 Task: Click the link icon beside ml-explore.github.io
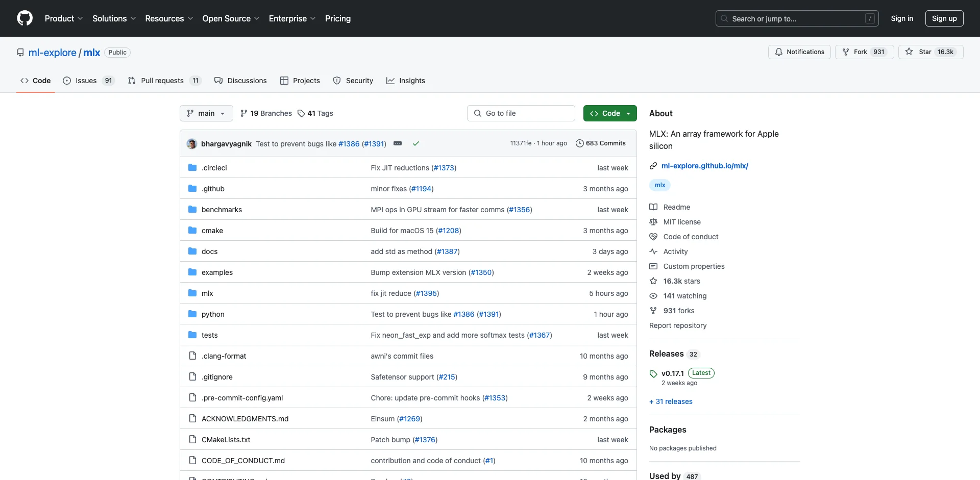tap(653, 166)
